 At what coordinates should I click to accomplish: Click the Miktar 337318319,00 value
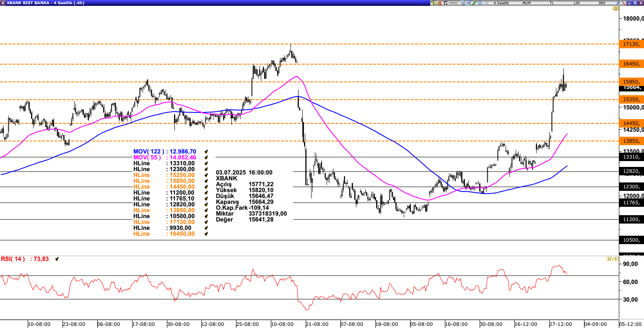268,213
